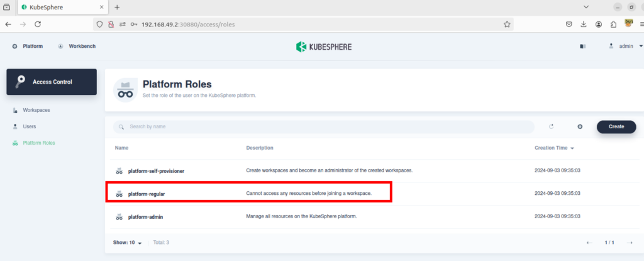Image resolution: width=644 pixels, height=261 pixels.
Task: Open the platform-self-provisioner role
Action: tap(156, 171)
